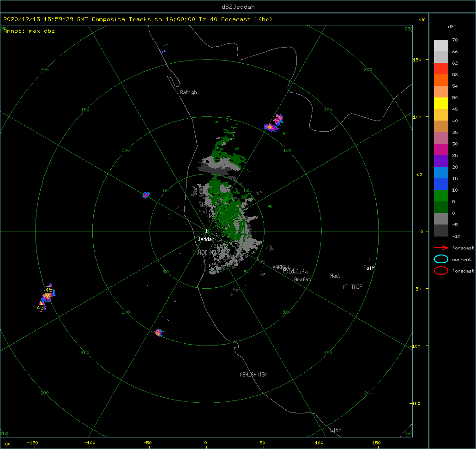
Task: Click the storm cell labeled 49
Action: tap(42, 307)
